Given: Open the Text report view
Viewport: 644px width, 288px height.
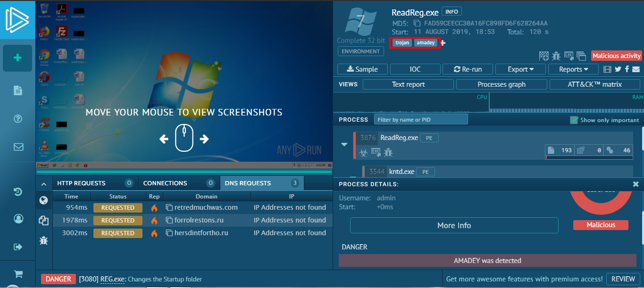Looking at the screenshot, I should point(408,84).
